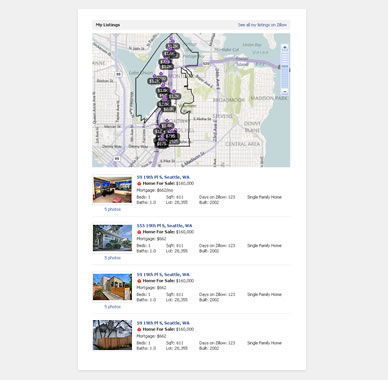
Task: Click Built: 2002 in third listing
Action: click(x=209, y=300)
